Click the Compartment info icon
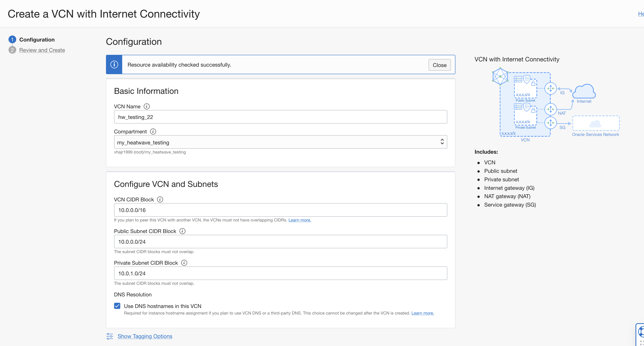Screen dimensions: 644x346 pos(153,131)
